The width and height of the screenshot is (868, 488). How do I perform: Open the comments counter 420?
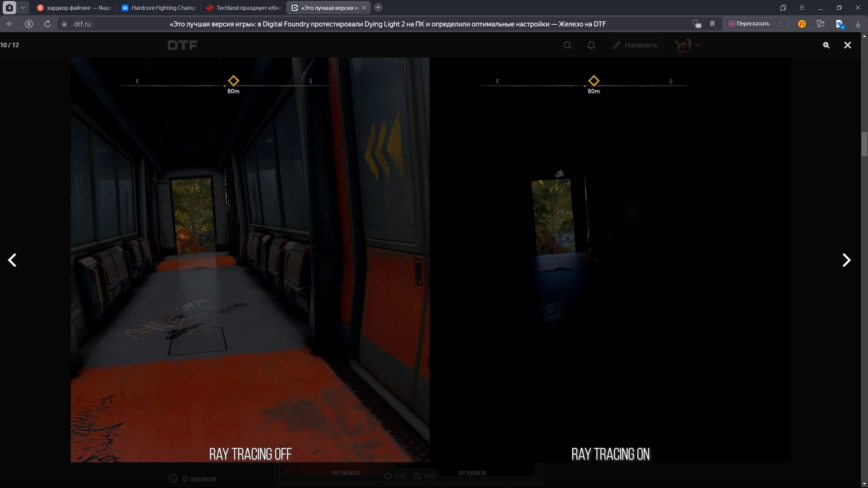pos(424,476)
